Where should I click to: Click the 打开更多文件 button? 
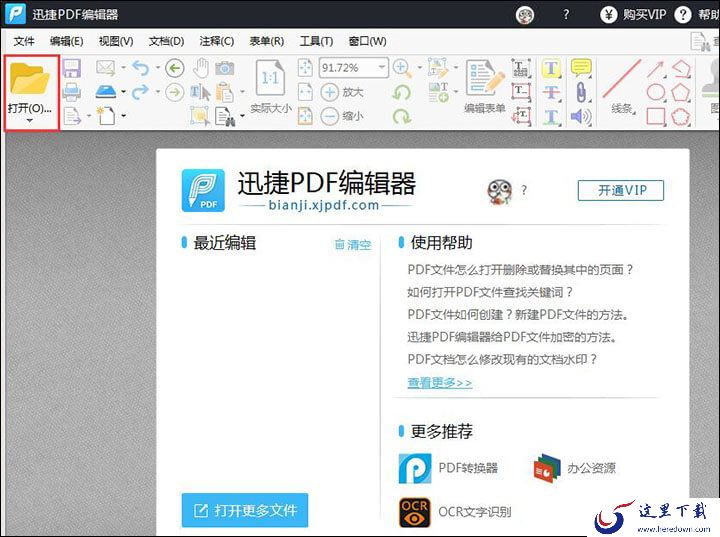(x=245, y=510)
